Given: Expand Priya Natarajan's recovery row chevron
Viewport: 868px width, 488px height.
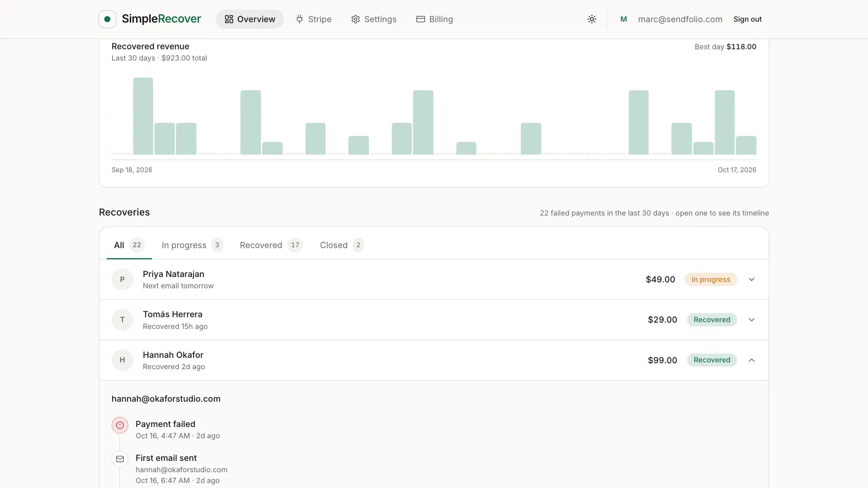Looking at the screenshot, I should [751, 279].
